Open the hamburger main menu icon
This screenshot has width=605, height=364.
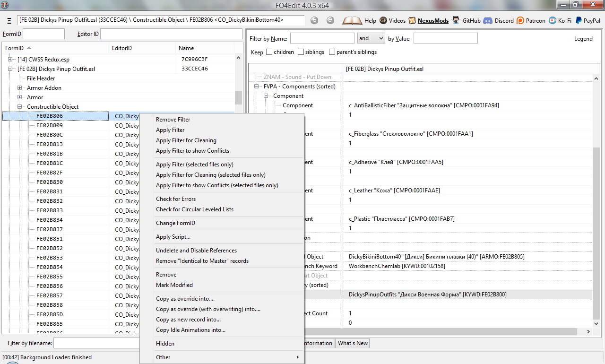[9, 21]
